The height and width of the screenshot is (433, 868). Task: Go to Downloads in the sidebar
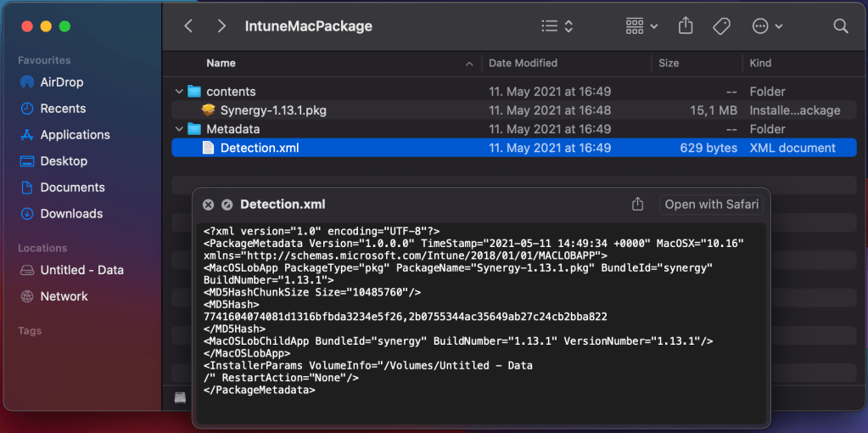pos(71,214)
